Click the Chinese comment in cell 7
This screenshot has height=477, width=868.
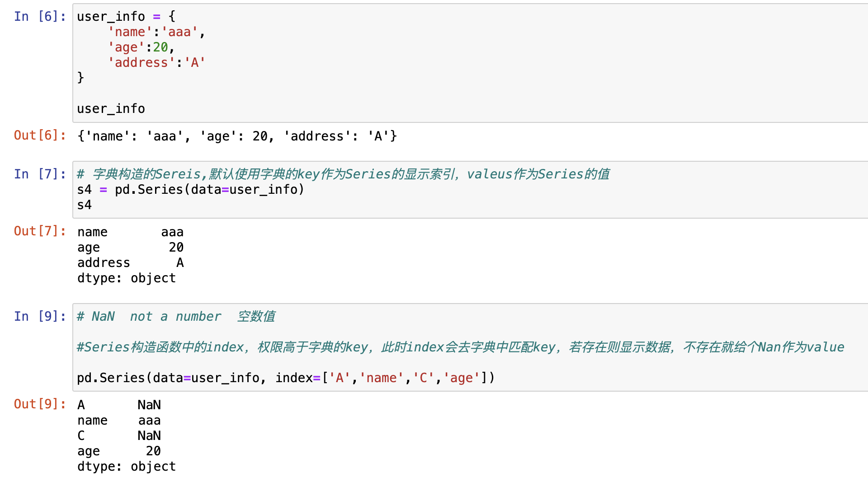point(343,174)
